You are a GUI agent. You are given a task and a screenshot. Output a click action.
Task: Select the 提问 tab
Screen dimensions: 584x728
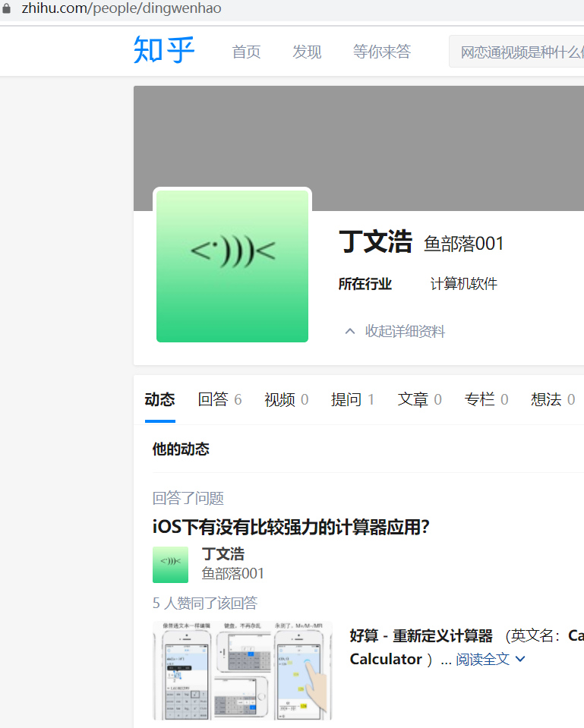click(352, 399)
